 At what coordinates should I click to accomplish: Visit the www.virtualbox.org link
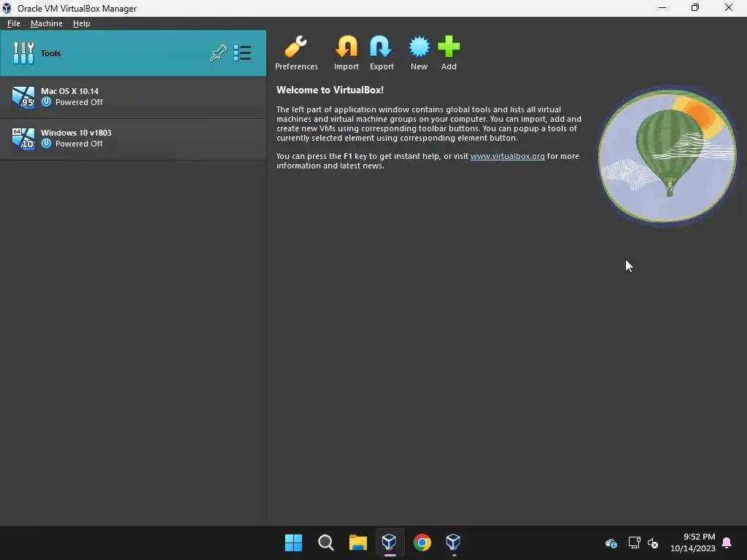[508, 156]
